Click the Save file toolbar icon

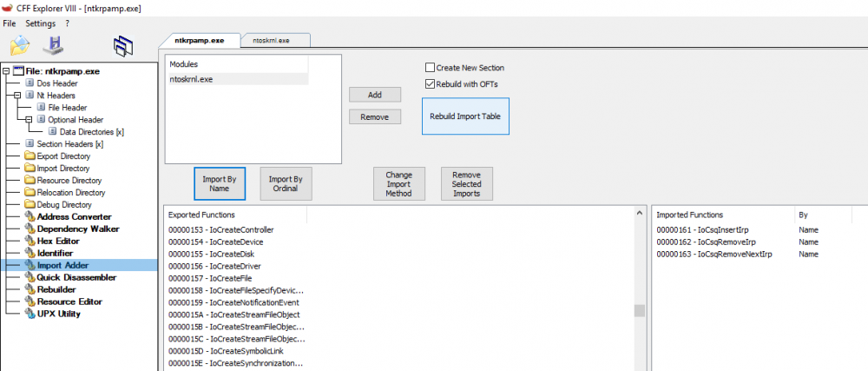(56, 44)
